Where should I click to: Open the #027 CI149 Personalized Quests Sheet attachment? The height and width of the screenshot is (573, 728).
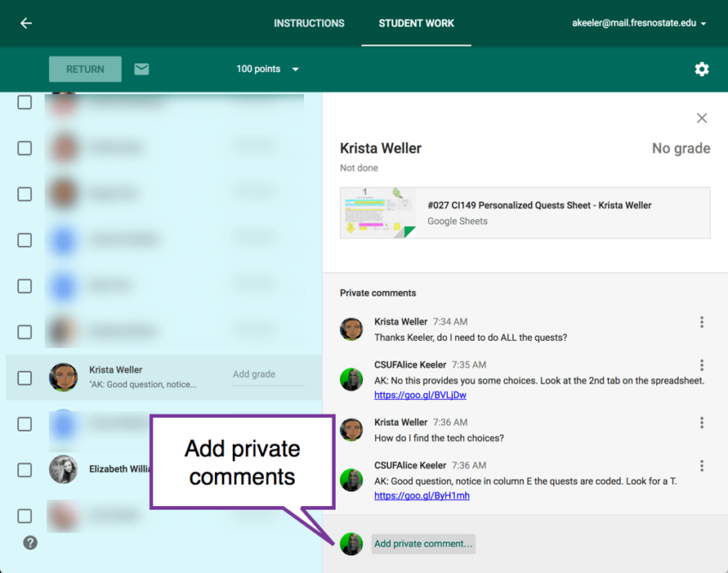click(525, 212)
